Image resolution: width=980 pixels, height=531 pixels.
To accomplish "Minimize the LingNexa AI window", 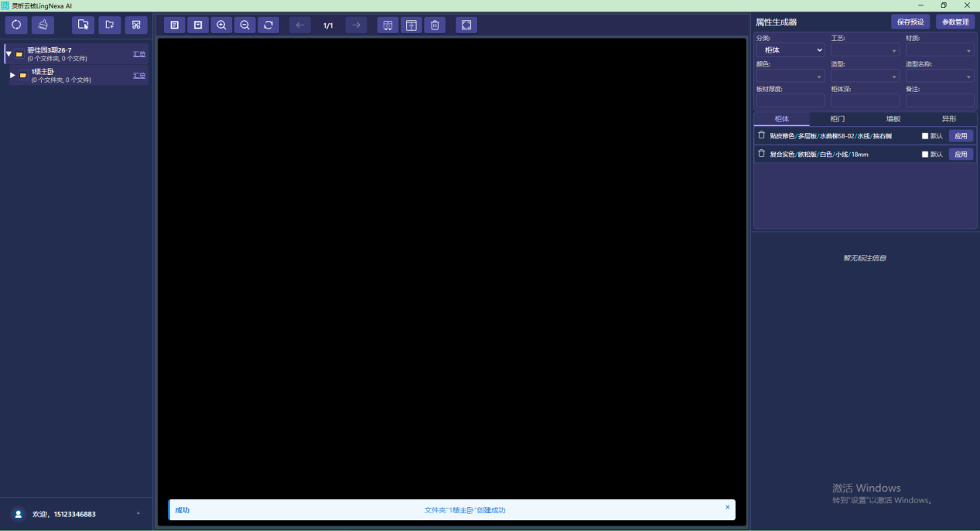I will [920, 5].
